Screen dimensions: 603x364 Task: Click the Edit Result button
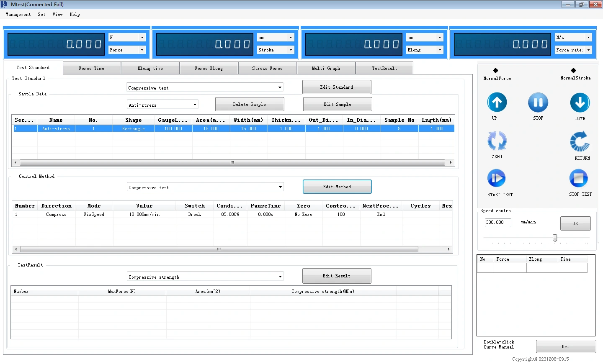337,276
